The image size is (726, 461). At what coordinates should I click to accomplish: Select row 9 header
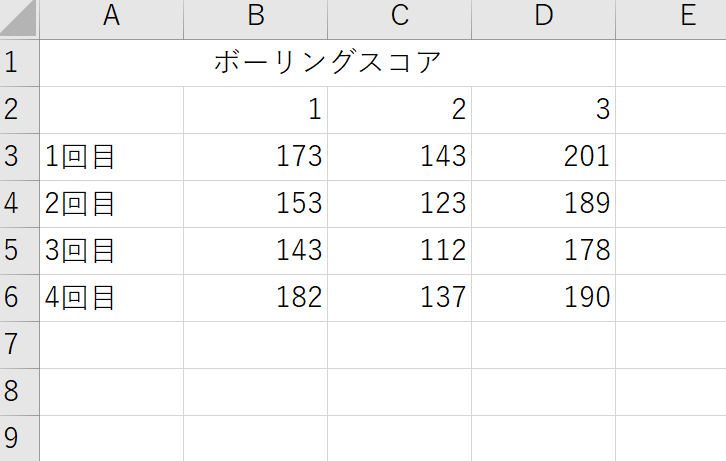[x=19, y=438]
